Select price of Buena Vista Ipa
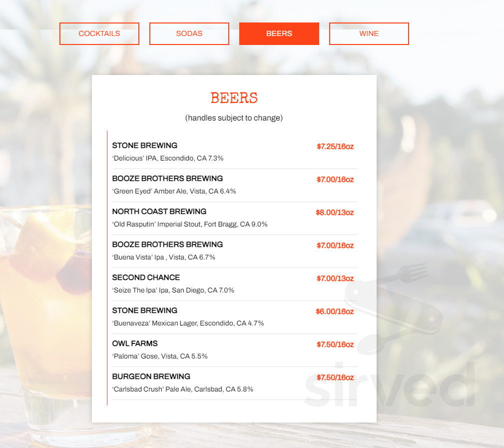Viewport: 504px width, 448px height. click(335, 245)
